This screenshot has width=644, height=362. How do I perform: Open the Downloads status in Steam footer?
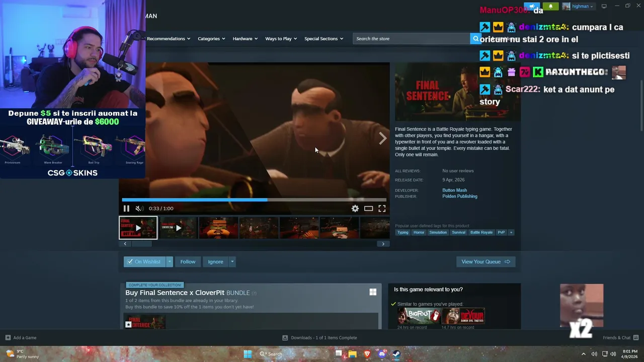coord(319,338)
